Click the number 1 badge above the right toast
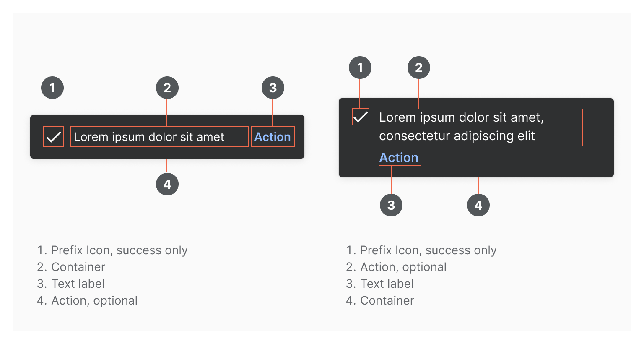The height and width of the screenshot is (344, 644). click(x=360, y=68)
